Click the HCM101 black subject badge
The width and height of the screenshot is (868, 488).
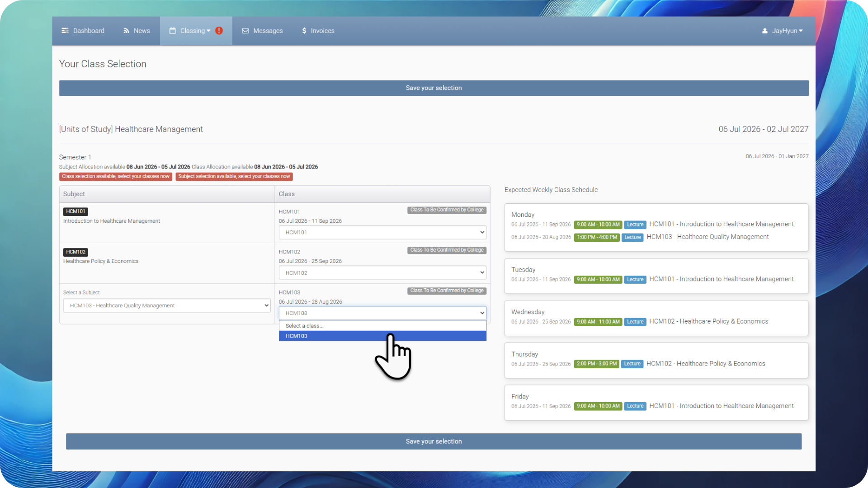(x=75, y=211)
